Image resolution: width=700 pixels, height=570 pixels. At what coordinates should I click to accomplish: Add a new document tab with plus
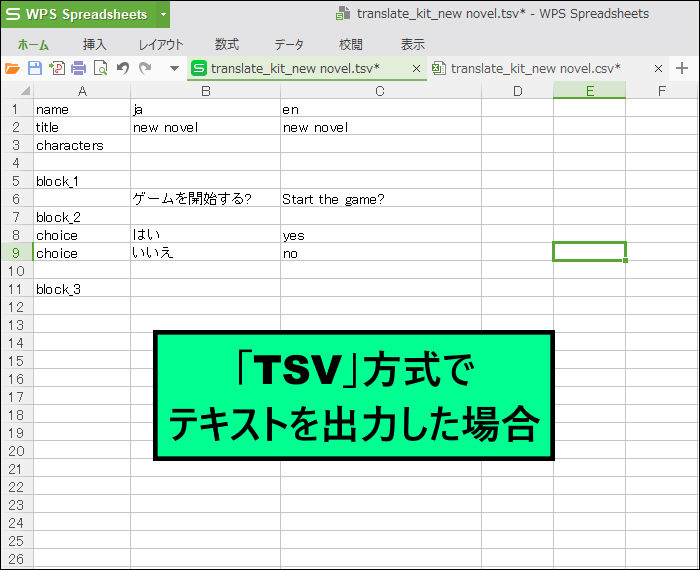pyautogui.click(x=682, y=68)
